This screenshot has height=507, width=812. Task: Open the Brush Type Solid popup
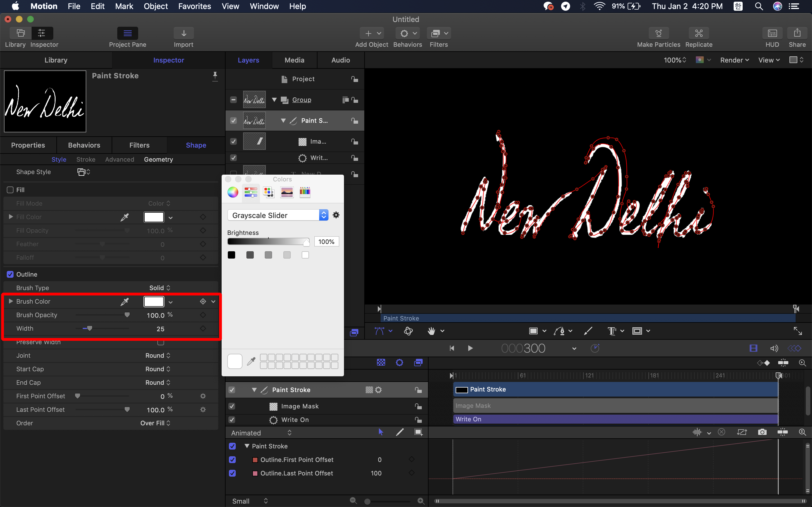tap(160, 288)
